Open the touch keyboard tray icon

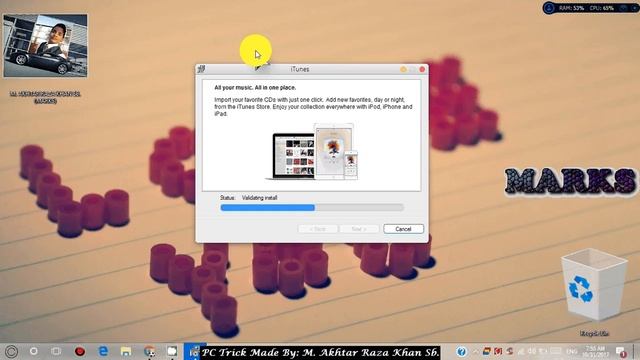click(556, 351)
